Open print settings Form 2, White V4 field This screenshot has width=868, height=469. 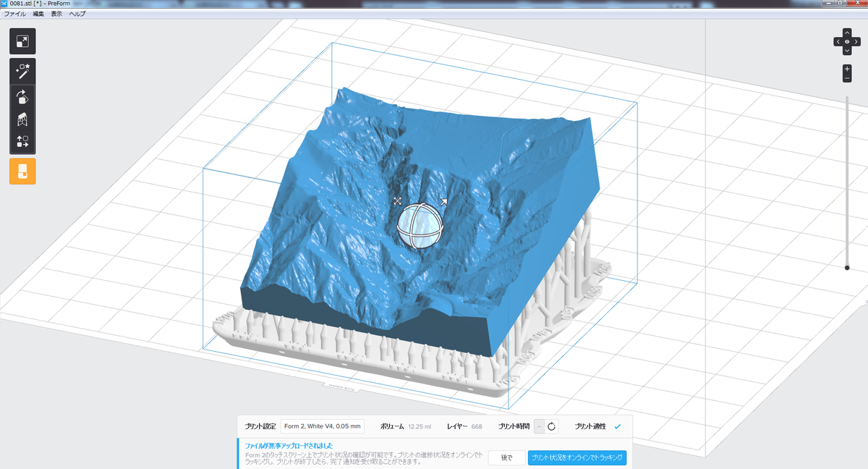pyautogui.click(x=322, y=426)
